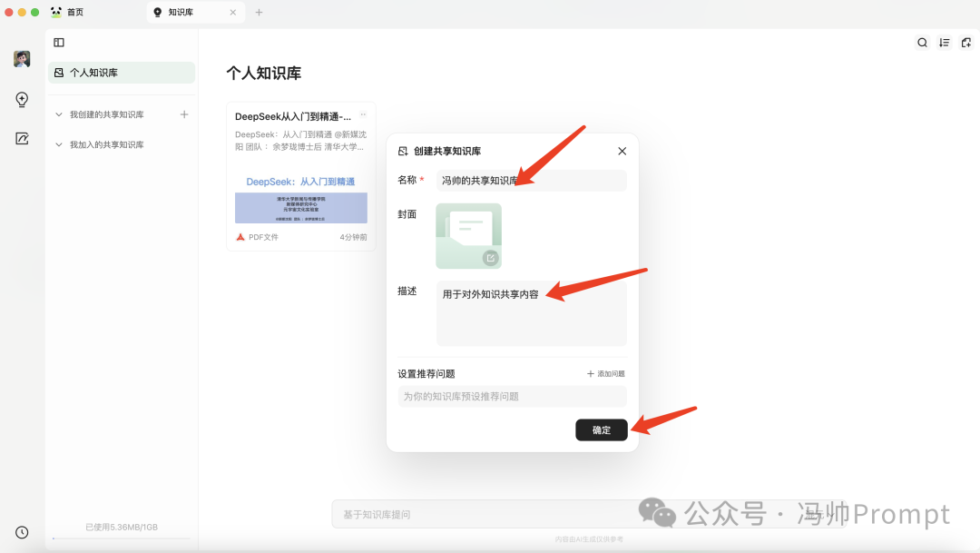The width and height of the screenshot is (980, 553).
Task: Close the 创建共享知识库 dialog
Action: pos(622,152)
